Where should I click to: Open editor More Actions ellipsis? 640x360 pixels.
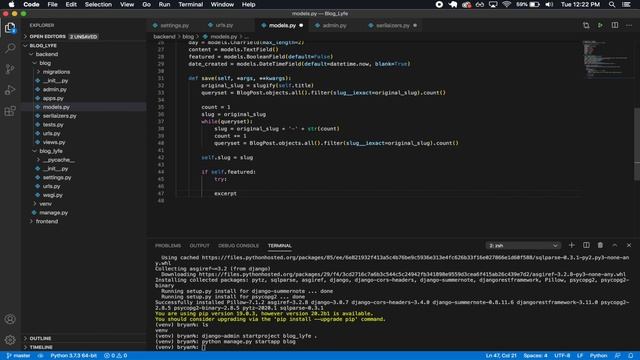[x=629, y=25]
